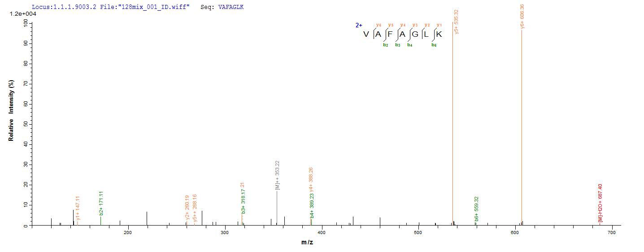The image size is (644, 252).
Task: Click the 2+ charge state label
Action: [x=359, y=26]
